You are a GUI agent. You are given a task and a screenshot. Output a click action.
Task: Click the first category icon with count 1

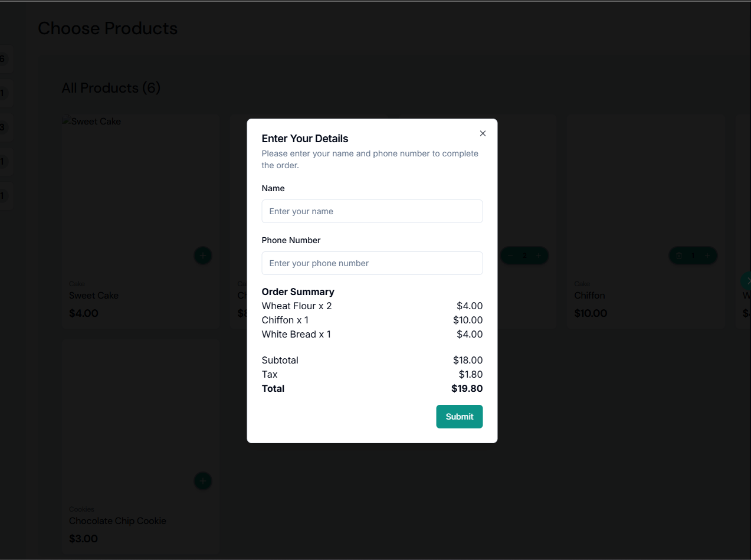point(5,93)
